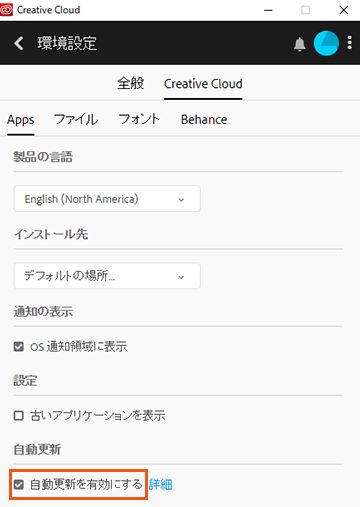Enable 古いアプリケーションを表示 checkbox
Screen dimensions: 360x507
(19, 415)
